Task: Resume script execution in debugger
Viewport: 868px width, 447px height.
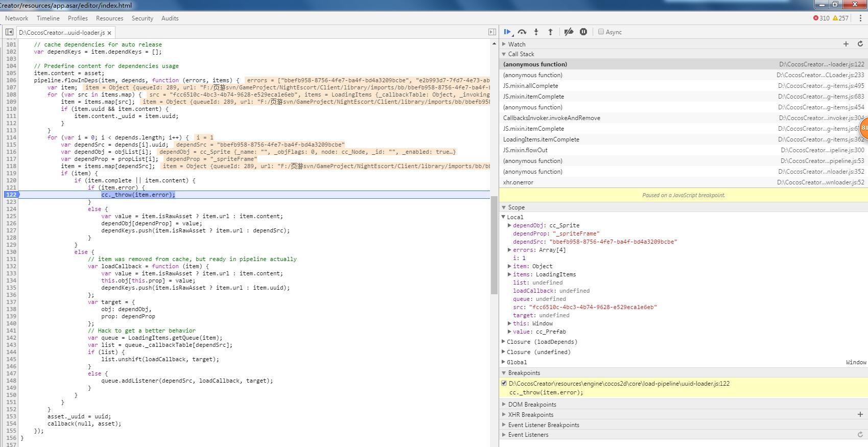Action: [x=507, y=32]
